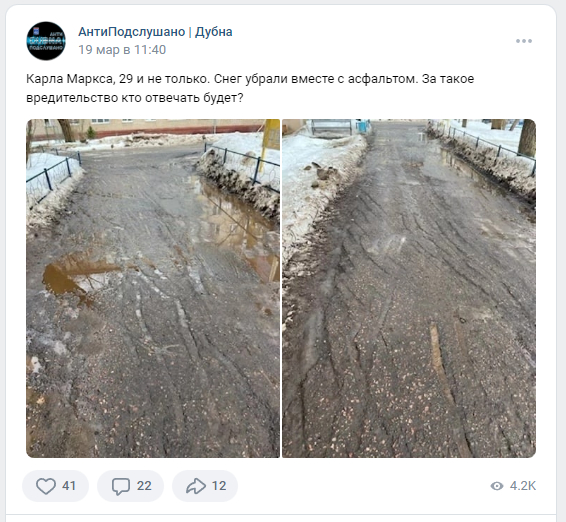This screenshot has height=522, width=566.
Task: Click the post text about Карла Маркса, 29
Action: tap(250, 88)
